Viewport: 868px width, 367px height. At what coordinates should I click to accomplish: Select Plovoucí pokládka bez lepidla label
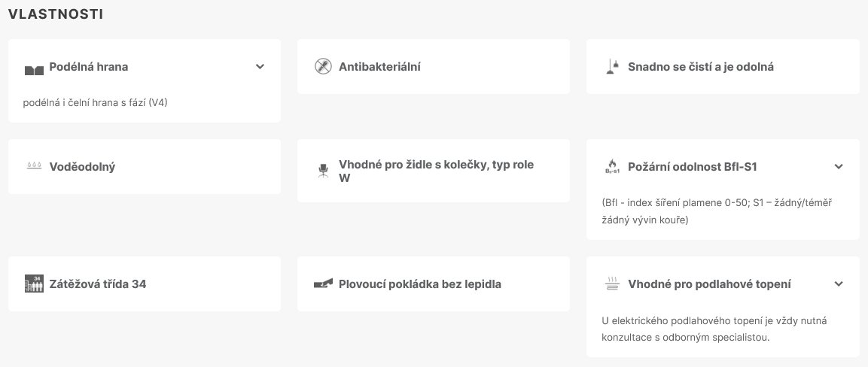[x=419, y=284]
